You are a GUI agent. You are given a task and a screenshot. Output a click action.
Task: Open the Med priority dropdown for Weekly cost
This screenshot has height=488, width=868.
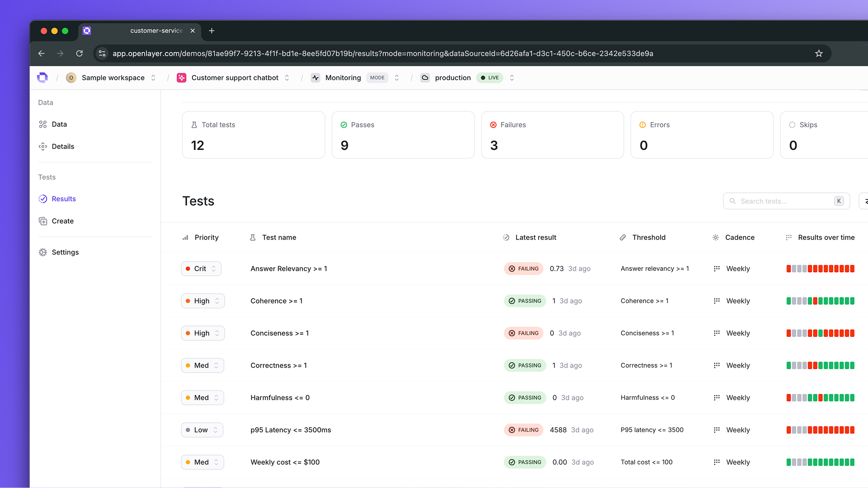point(203,462)
